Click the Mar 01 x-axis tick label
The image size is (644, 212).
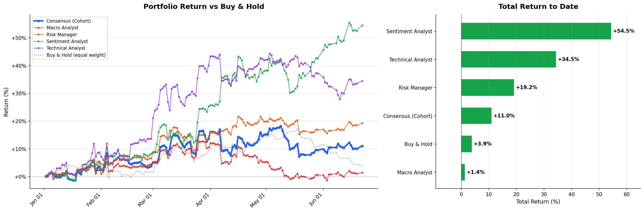(x=145, y=200)
